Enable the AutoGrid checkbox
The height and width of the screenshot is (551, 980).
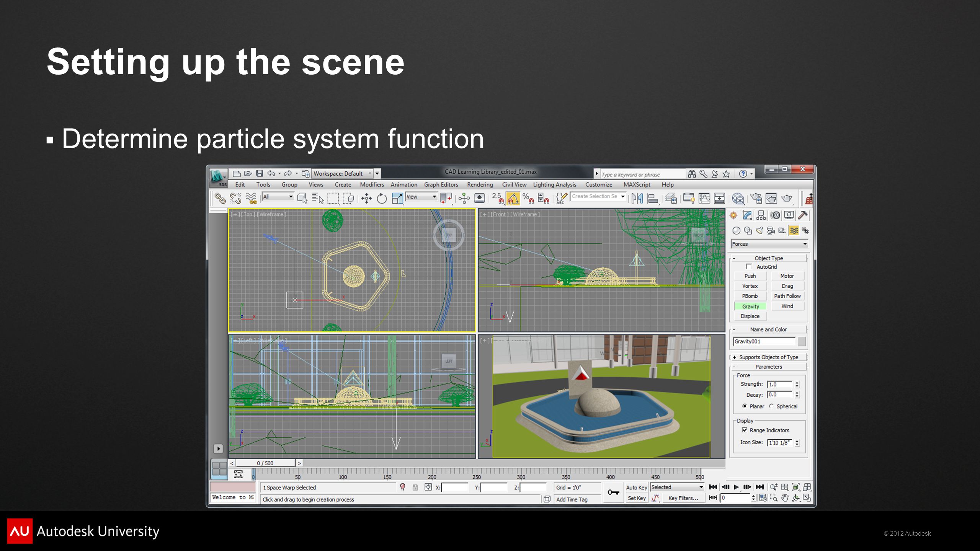[749, 266]
